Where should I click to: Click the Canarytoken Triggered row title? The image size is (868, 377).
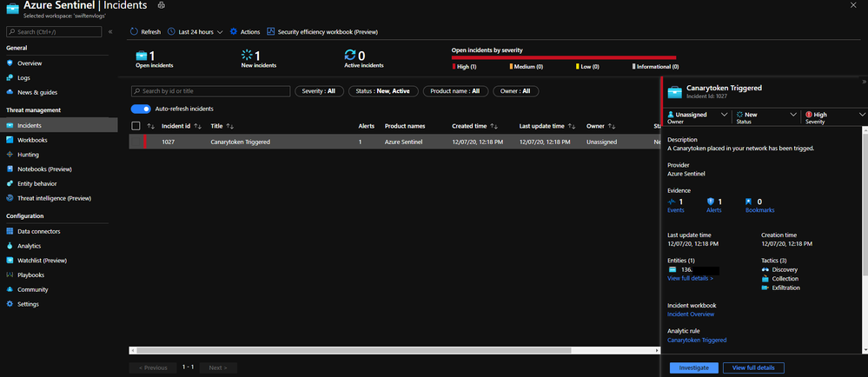coord(241,142)
